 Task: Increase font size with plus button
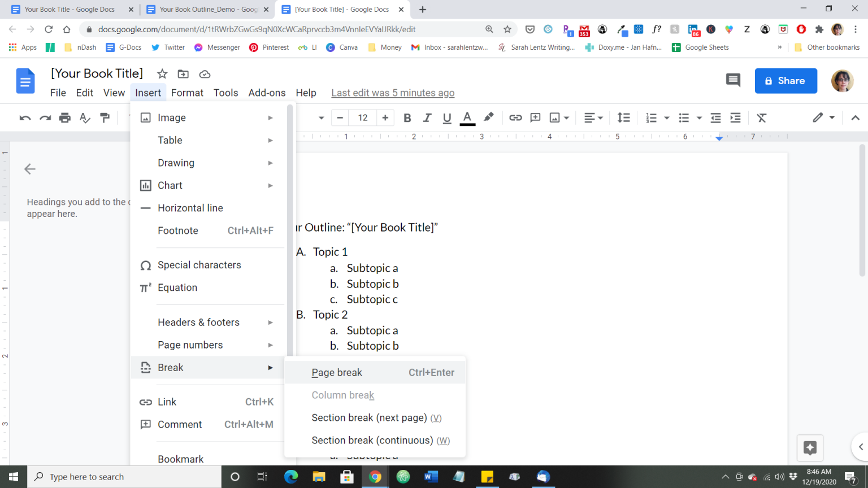(385, 117)
